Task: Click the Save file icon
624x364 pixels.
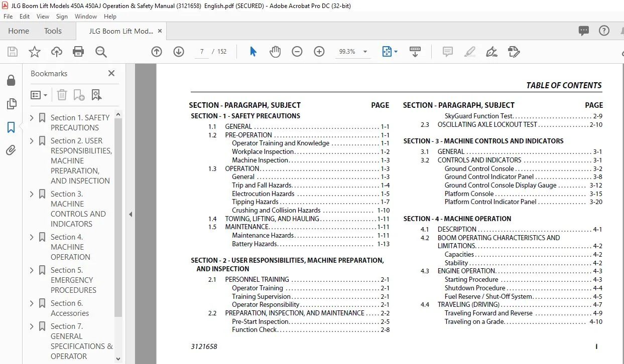Action: pos(13,52)
